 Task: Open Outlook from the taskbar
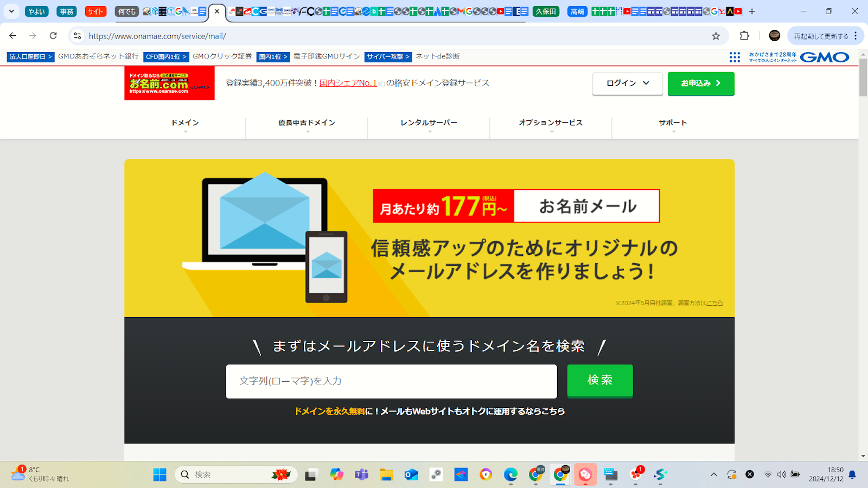click(x=411, y=475)
